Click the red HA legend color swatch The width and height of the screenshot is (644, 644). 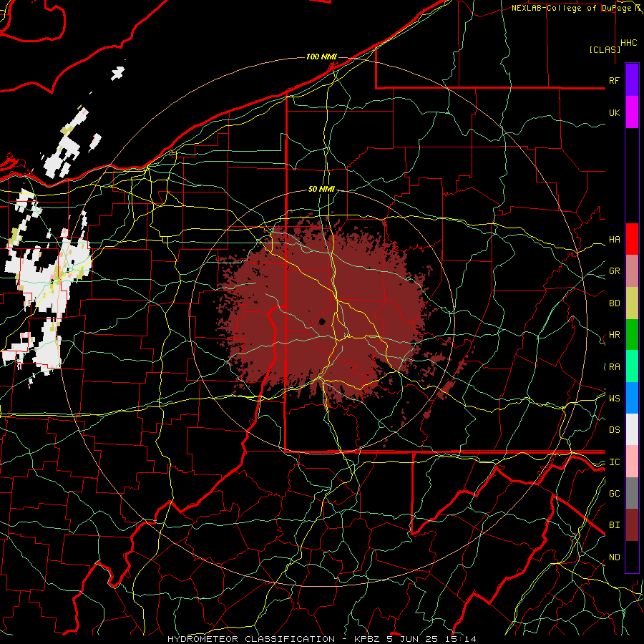click(632, 239)
